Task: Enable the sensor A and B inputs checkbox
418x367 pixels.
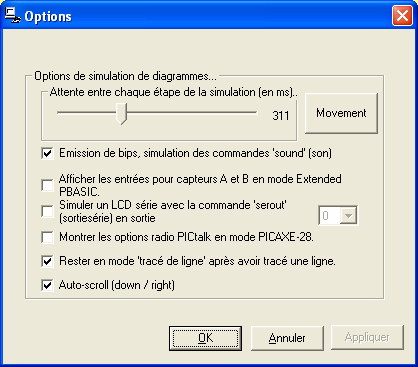Action: (x=47, y=185)
